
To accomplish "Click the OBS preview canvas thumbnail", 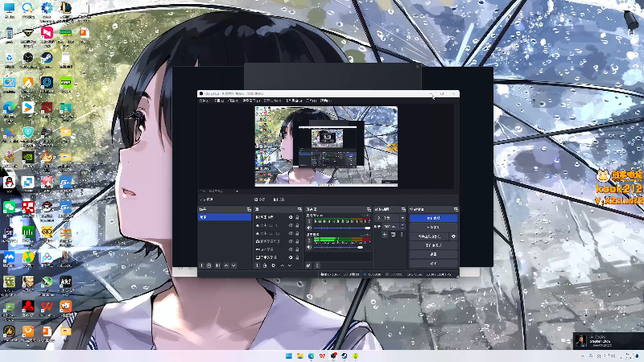I will tap(326, 146).
